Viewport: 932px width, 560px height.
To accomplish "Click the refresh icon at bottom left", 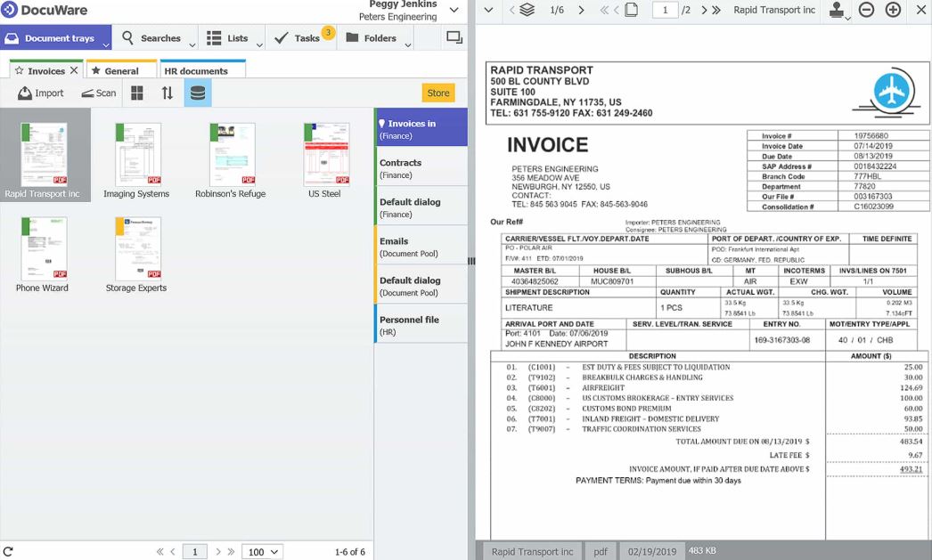I will [x=8, y=552].
